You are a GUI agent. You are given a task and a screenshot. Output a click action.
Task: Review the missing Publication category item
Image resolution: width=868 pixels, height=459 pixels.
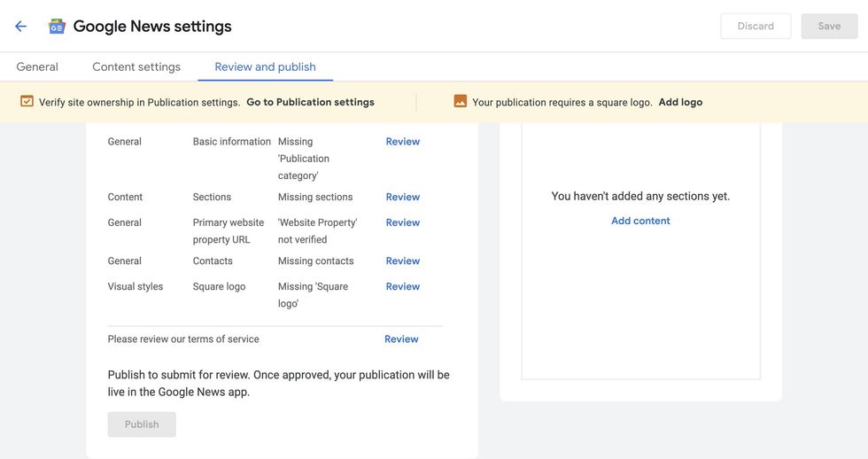click(402, 142)
